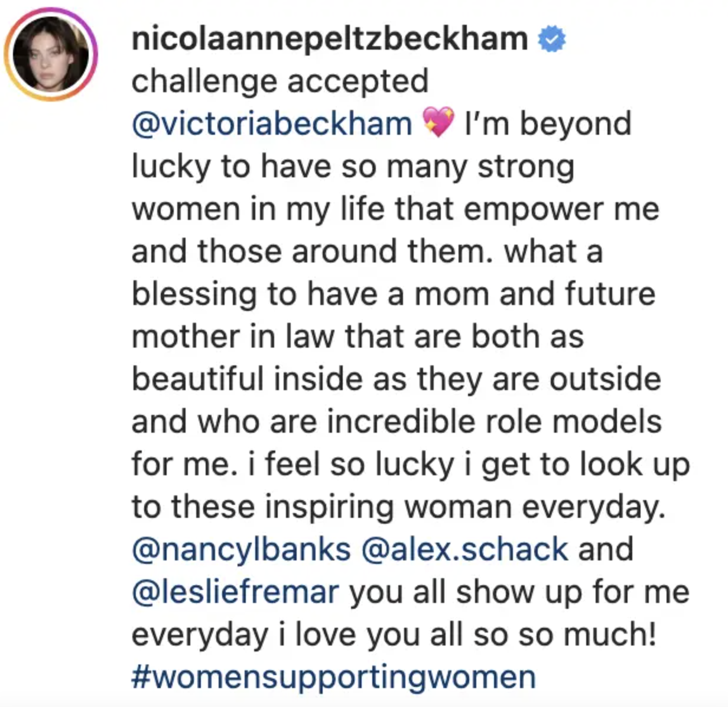
Task: Open nicolaannepeltzbeckham's profile picture story
Action: 51,54
